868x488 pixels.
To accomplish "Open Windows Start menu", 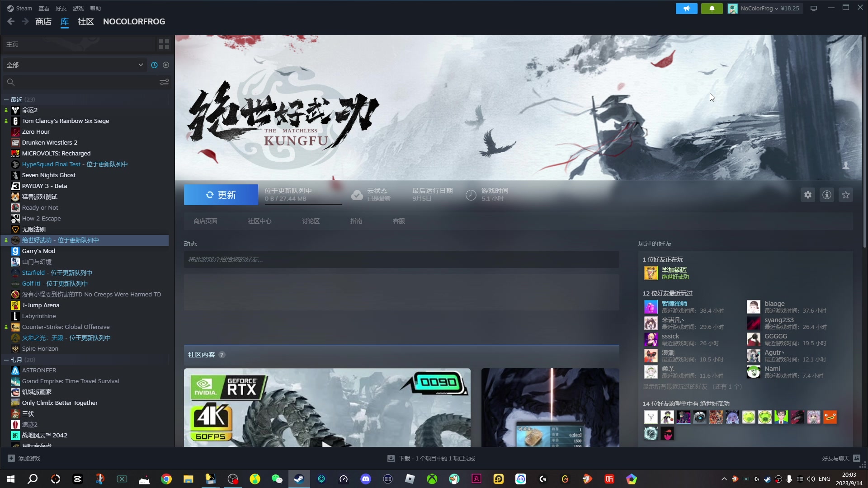I will [11, 479].
